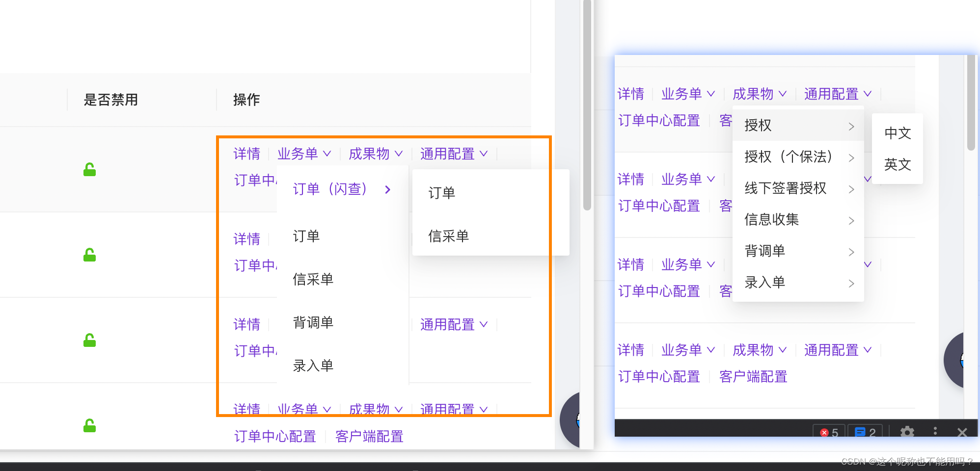This screenshot has width=980, height=471.
Task: Expand the 订单（闪查） submenu arrow
Action: tap(387, 189)
